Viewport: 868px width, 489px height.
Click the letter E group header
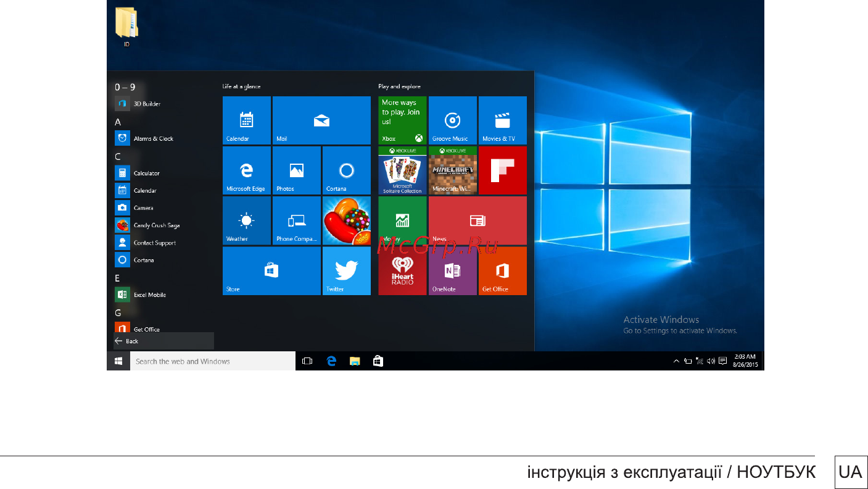pos(117,278)
